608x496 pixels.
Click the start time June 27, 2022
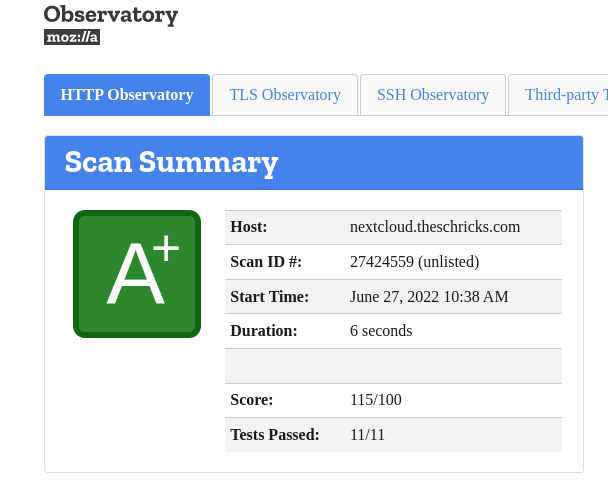tap(429, 297)
